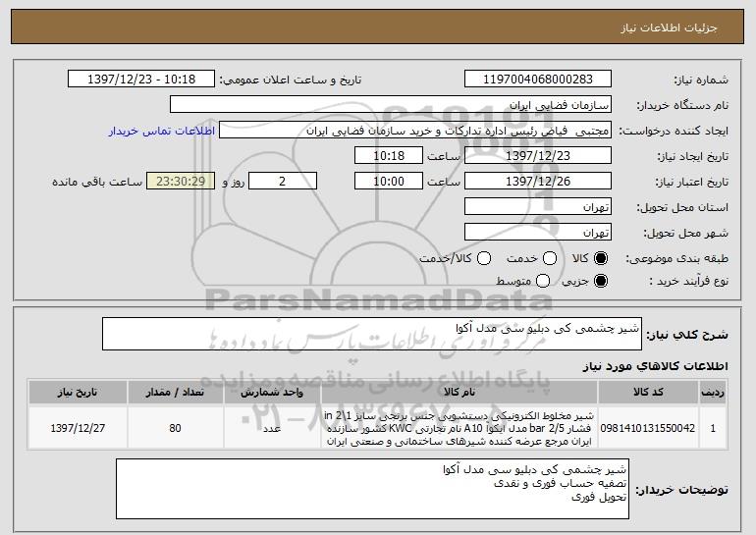The image size is (756, 535).
Task: Click the استان محل تحویل label
Action: [682, 207]
